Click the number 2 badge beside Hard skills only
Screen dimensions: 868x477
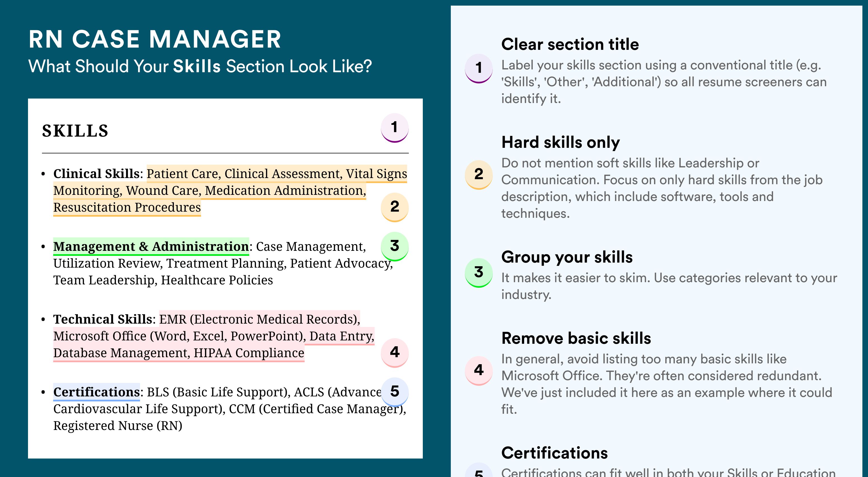coord(479,174)
